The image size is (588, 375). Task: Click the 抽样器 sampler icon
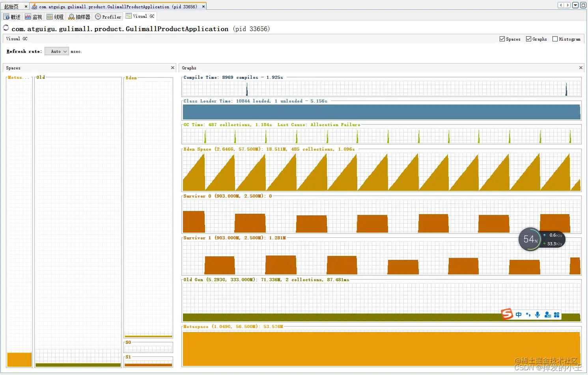71,17
